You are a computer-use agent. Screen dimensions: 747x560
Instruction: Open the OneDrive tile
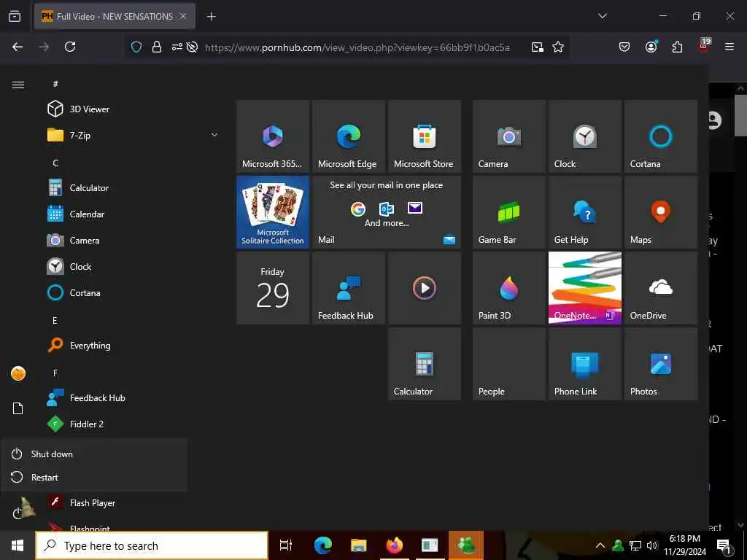[660, 288]
